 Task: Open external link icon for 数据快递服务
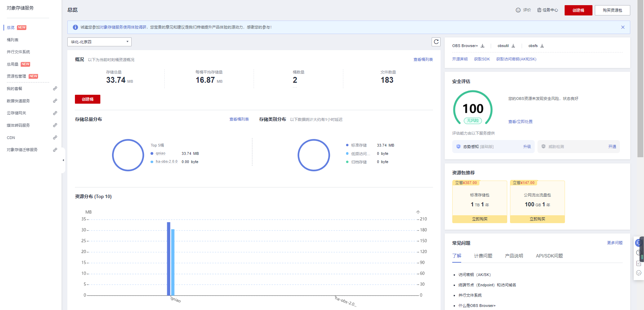(55, 101)
